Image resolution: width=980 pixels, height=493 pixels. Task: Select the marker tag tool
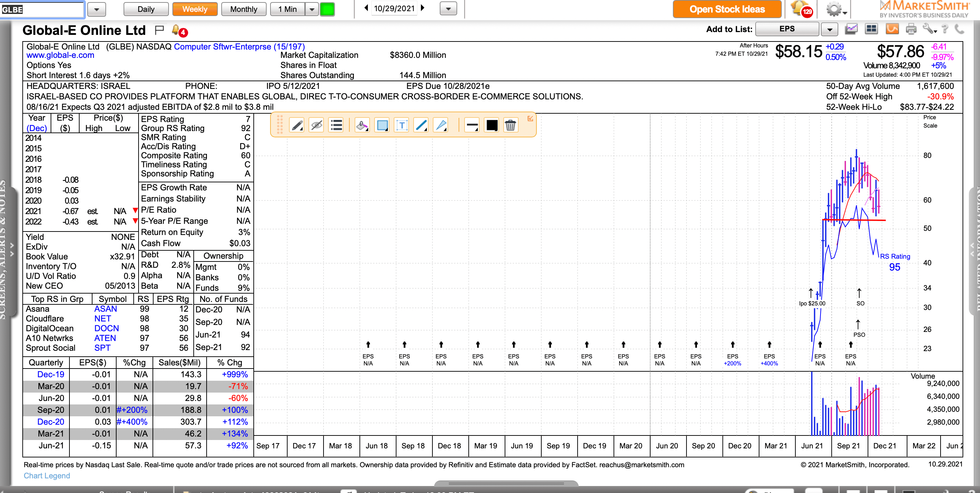(362, 125)
